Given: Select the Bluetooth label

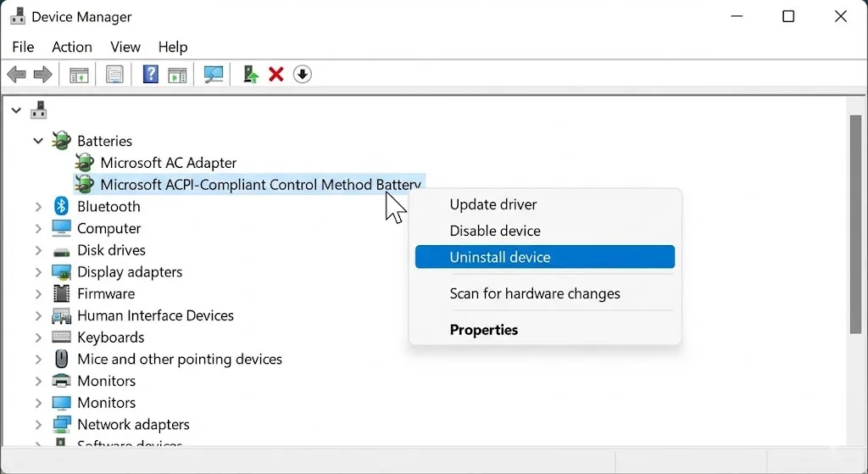Looking at the screenshot, I should tap(108, 207).
